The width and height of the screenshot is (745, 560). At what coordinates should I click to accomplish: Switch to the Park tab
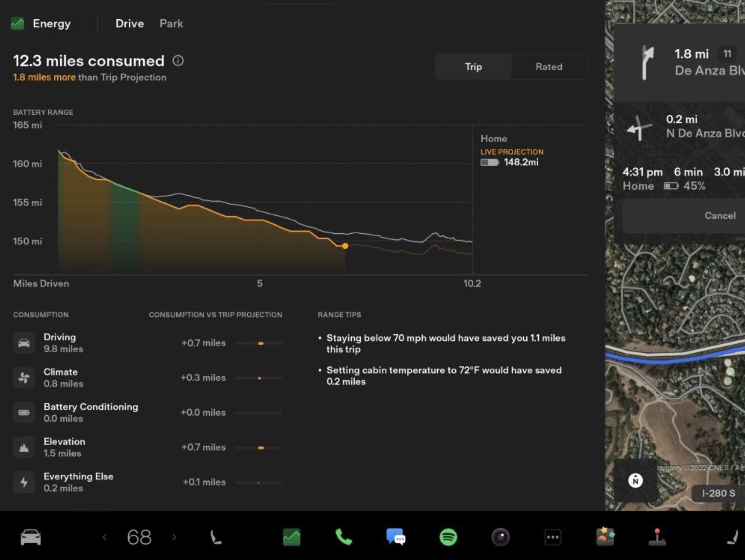tap(171, 23)
